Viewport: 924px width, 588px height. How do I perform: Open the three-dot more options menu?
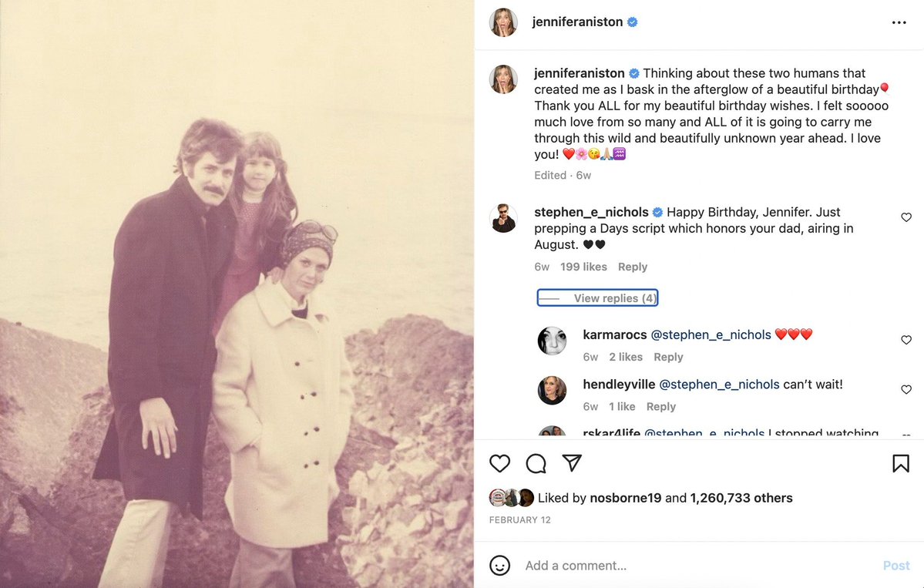point(899,22)
